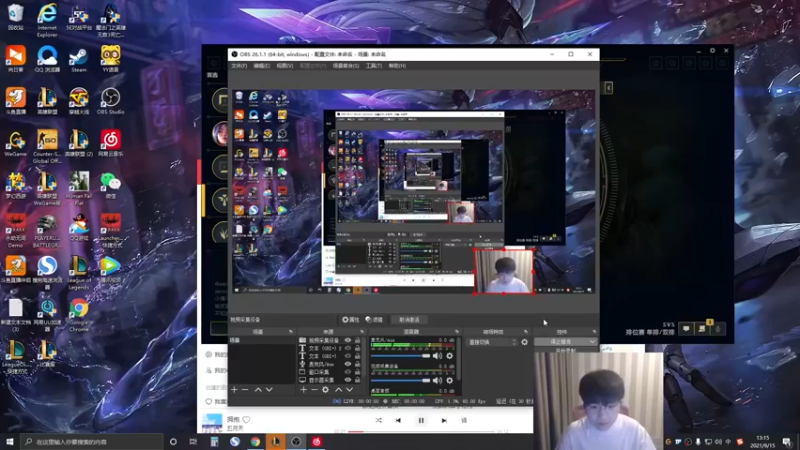
Task: Adjust 麦克风/Aux volume slider
Action: tap(401, 356)
